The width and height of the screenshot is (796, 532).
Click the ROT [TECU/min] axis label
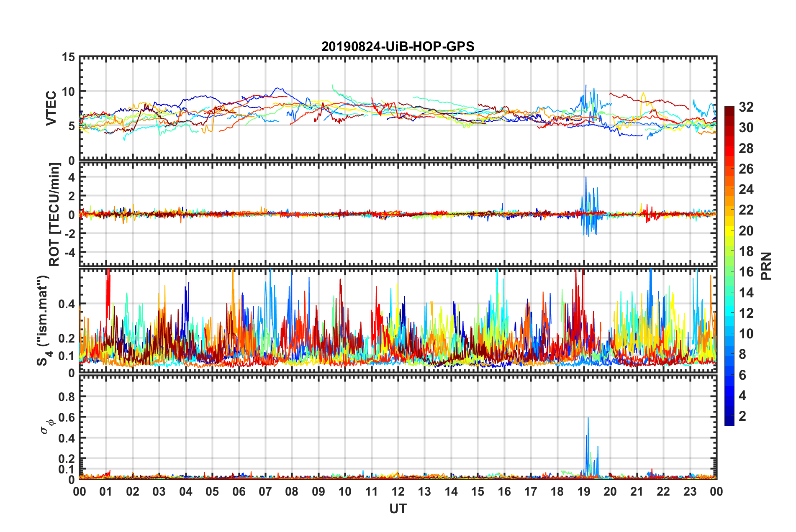54,215
